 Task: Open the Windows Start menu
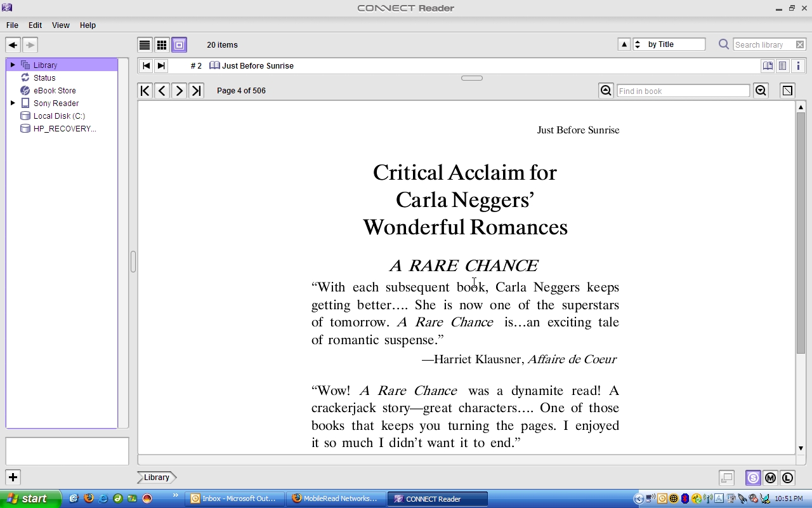30,498
